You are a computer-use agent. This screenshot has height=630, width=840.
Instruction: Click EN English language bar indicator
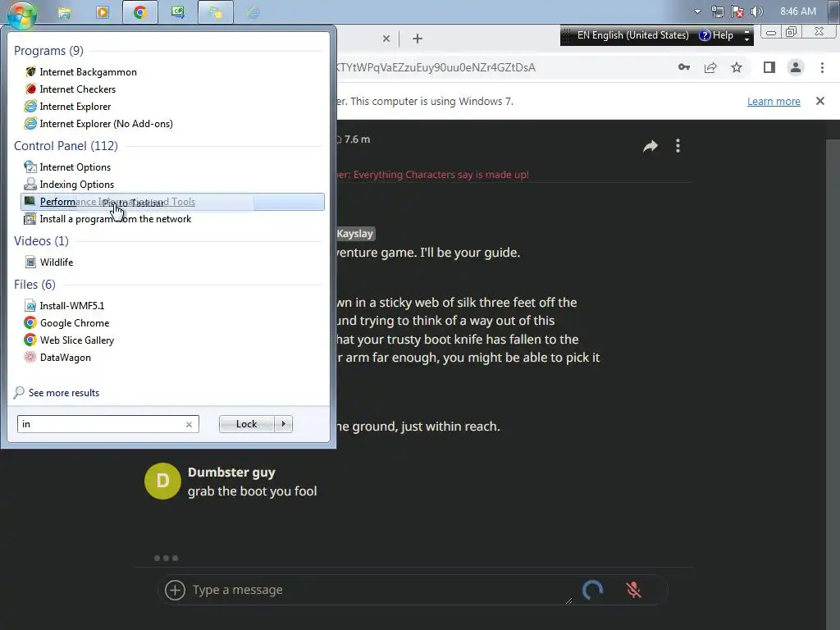tap(632, 35)
